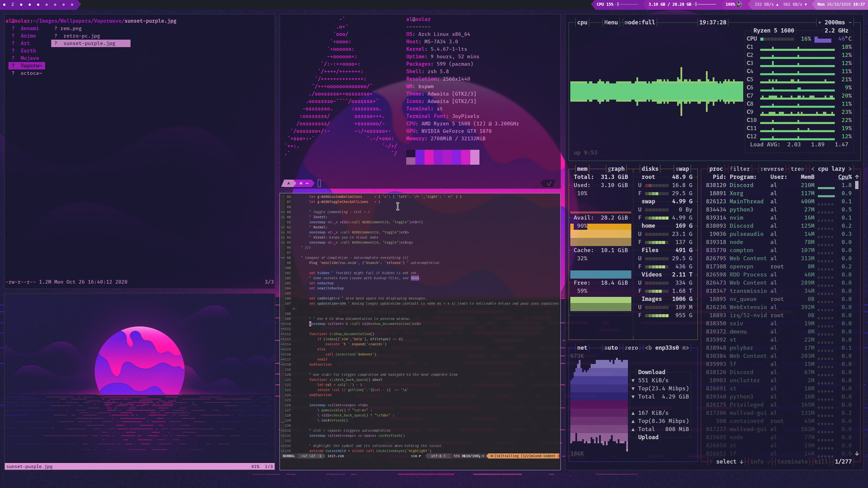868x488 pixels.
Task: Click the first workspace dot in polybar
Action: pos(4,4)
